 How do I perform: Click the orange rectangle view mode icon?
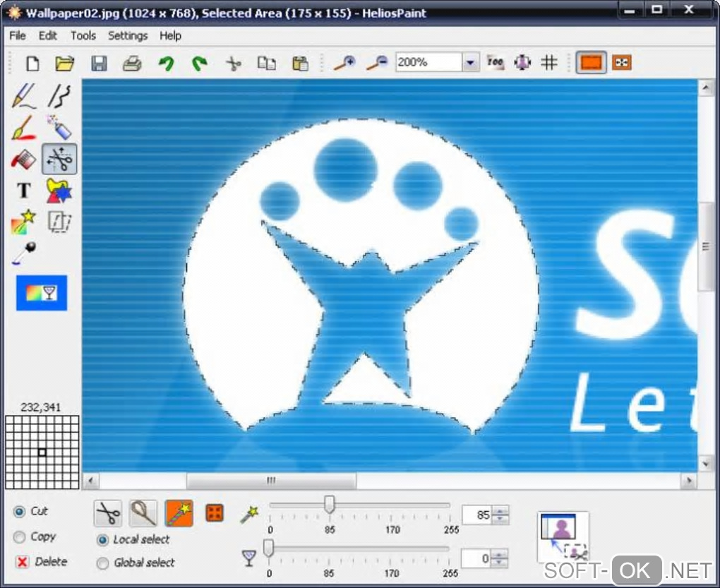591,62
